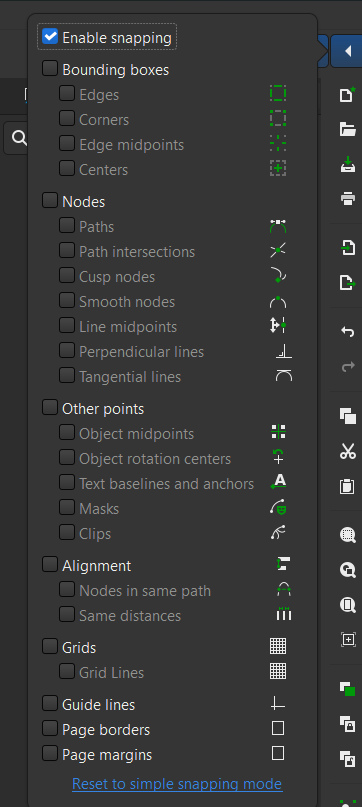Enable the Alignment checkbox
Screen dimensions: 362x807
(50, 565)
